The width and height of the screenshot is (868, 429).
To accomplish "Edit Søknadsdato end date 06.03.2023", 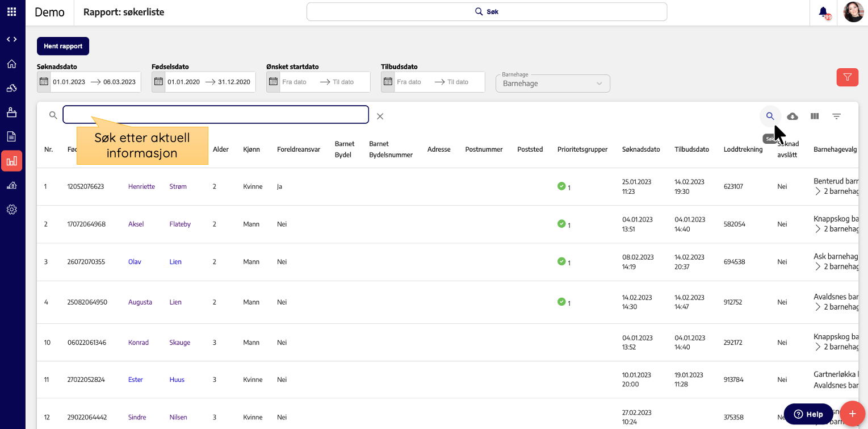I will [119, 82].
